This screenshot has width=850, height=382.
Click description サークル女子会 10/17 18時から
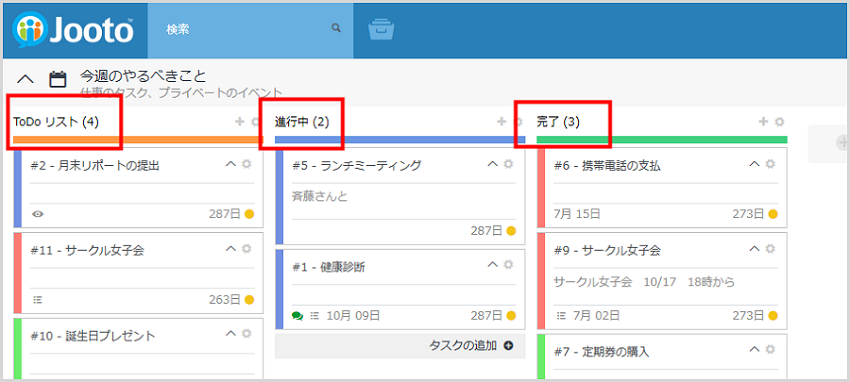point(644,282)
